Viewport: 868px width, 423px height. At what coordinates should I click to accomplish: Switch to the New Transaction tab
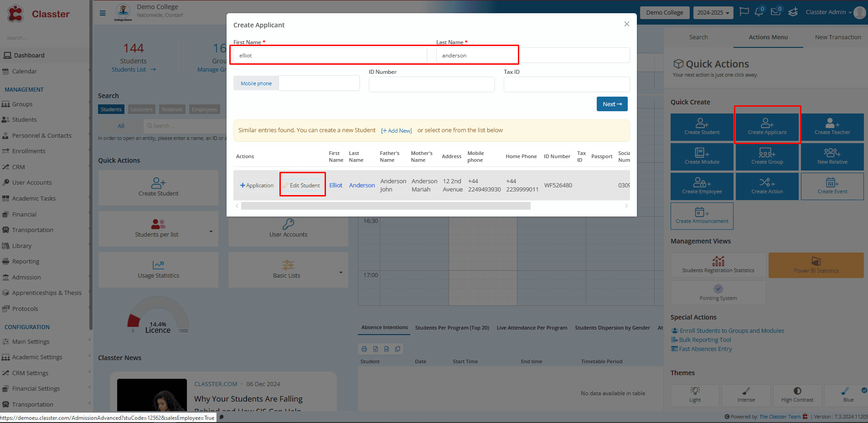838,37
